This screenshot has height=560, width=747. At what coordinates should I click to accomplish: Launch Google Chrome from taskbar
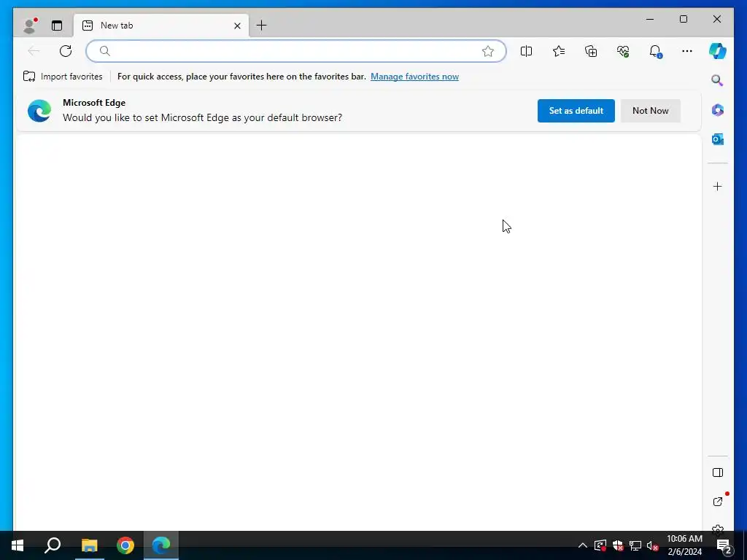[x=125, y=545]
